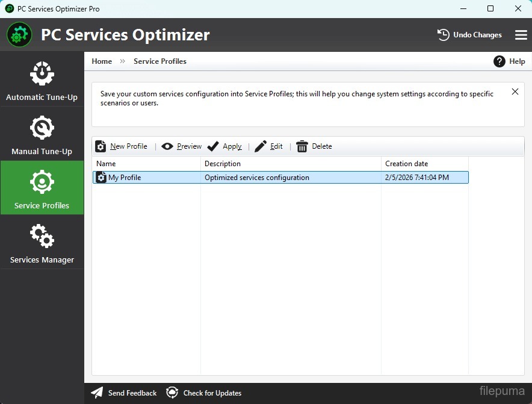Click Check for Updates
Viewport: 532px width, 404px height.
tap(204, 393)
